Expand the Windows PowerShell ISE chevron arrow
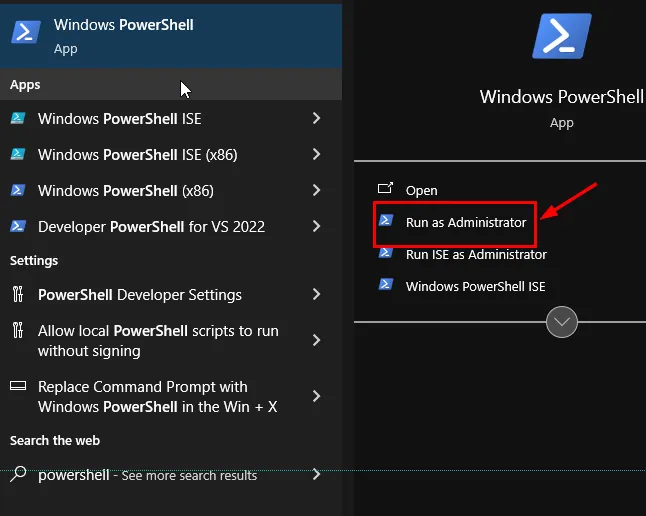This screenshot has height=516, width=646. [316, 118]
